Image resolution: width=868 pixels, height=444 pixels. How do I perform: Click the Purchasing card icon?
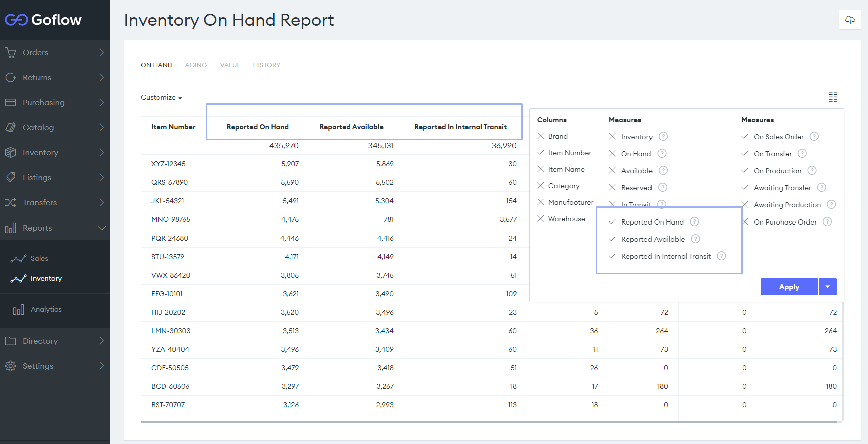11,102
